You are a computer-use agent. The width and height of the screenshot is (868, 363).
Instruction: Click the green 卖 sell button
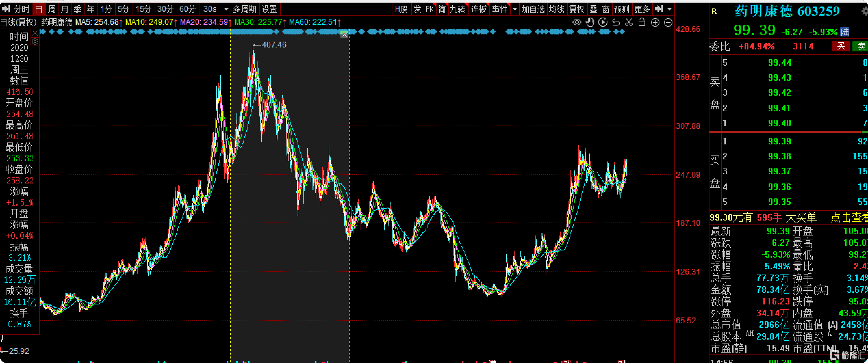tap(860, 46)
